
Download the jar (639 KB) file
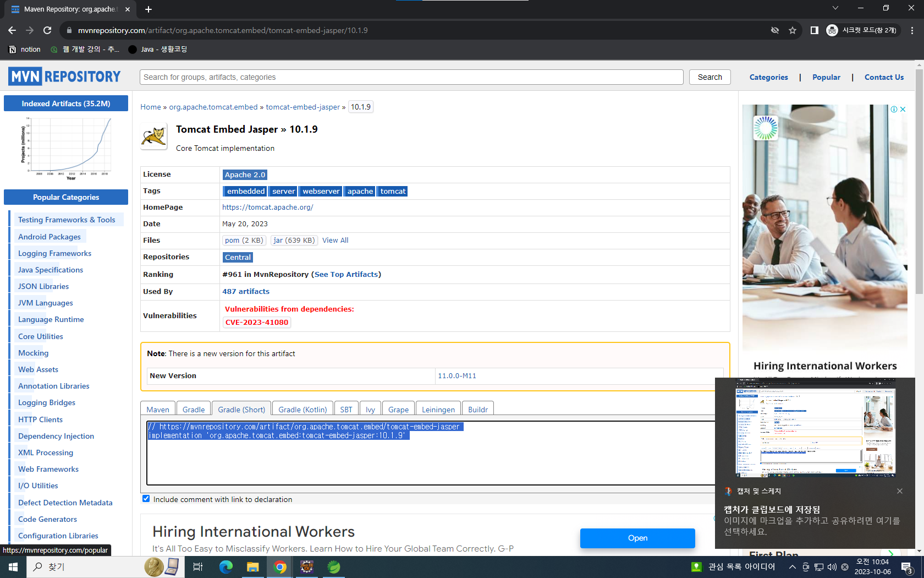[x=294, y=240]
